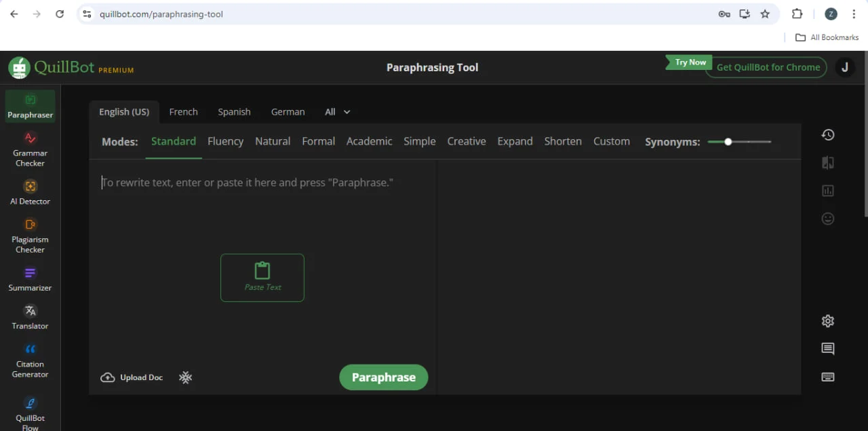Open settings gear in right panel
The image size is (868, 431).
pyautogui.click(x=827, y=321)
